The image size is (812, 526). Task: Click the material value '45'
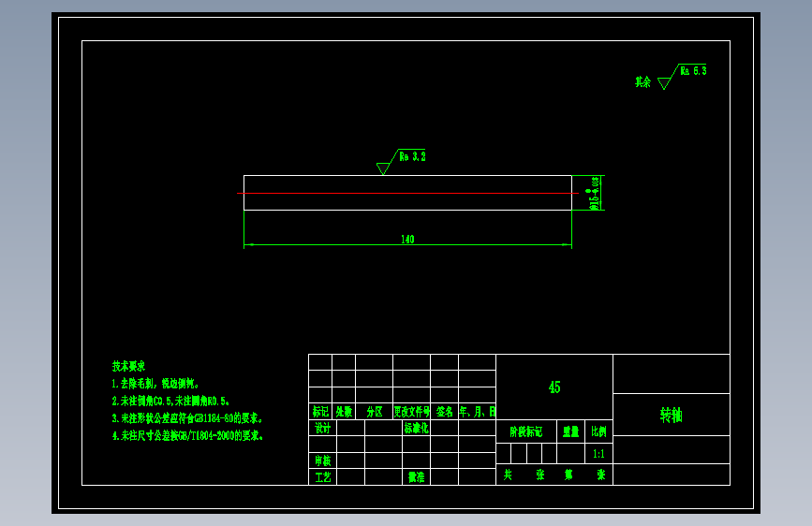tap(554, 387)
